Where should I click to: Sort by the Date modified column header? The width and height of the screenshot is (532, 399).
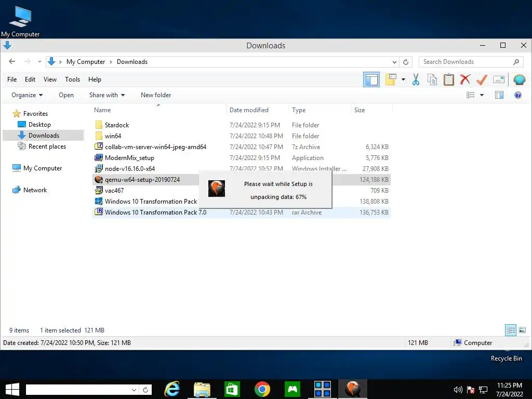click(x=249, y=110)
